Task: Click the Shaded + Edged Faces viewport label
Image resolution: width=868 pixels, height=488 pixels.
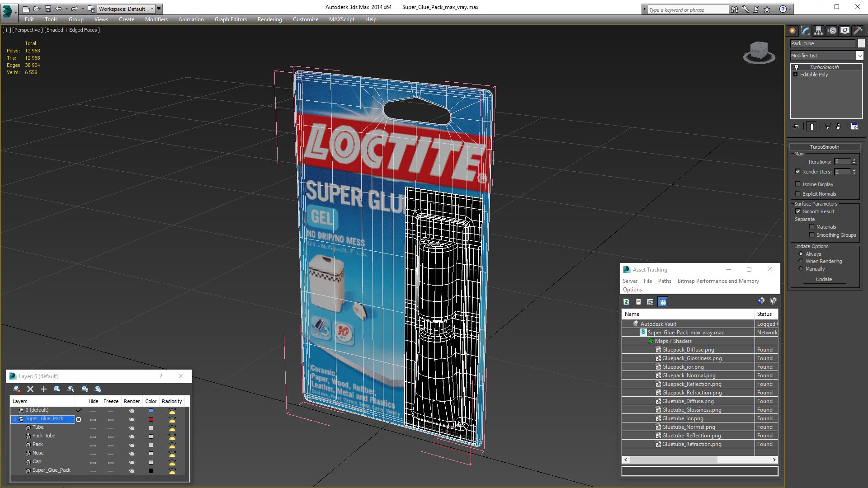Action: [x=72, y=30]
